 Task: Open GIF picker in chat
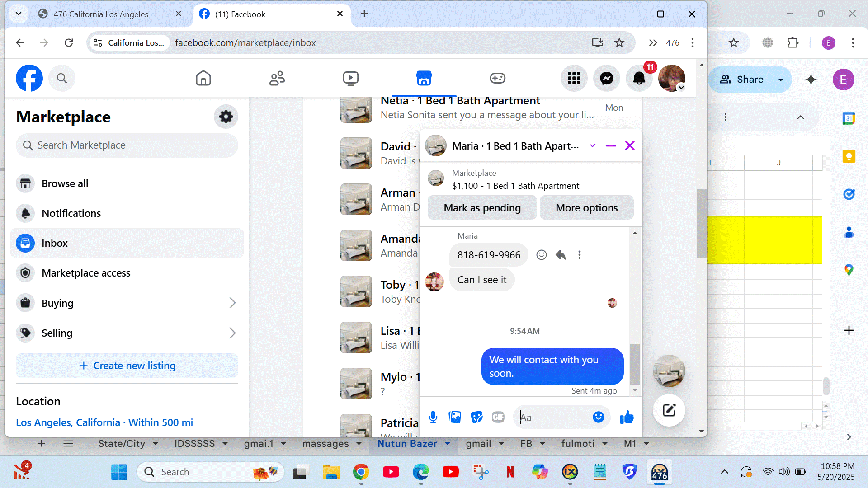(498, 417)
